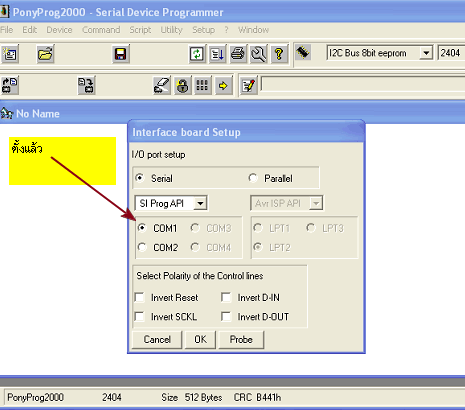Select the disabled COM3 radio button
The height and width of the screenshot is (410, 465).
click(x=195, y=228)
